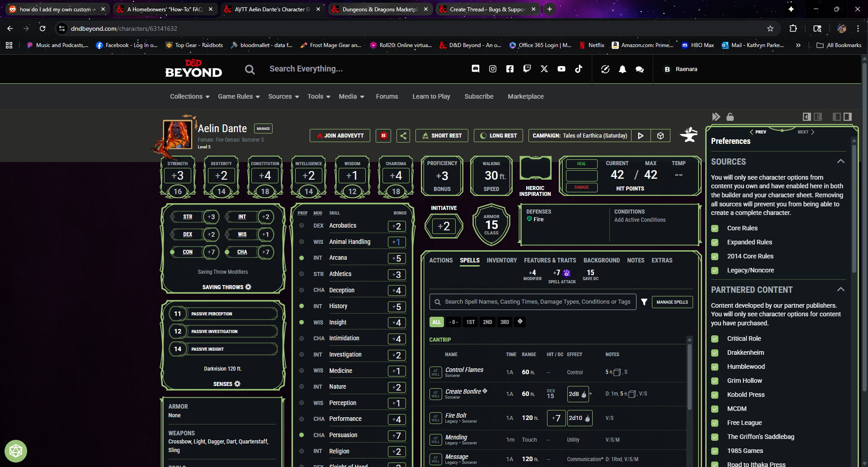Open the dice roller floating button
The image size is (868, 467).
[x=16, y=451]
